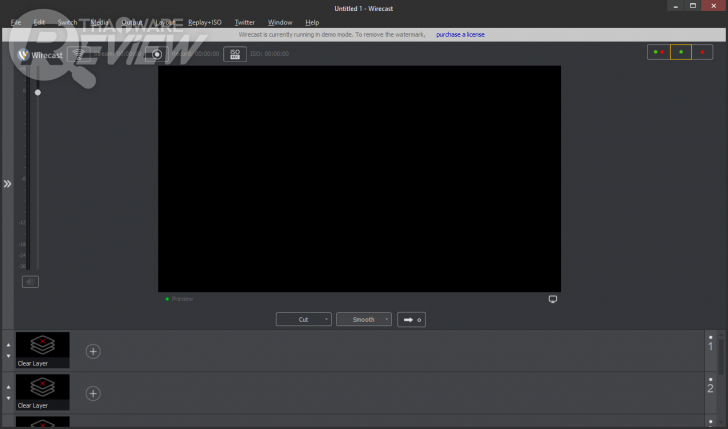Open the Media menu

[99, 22]
